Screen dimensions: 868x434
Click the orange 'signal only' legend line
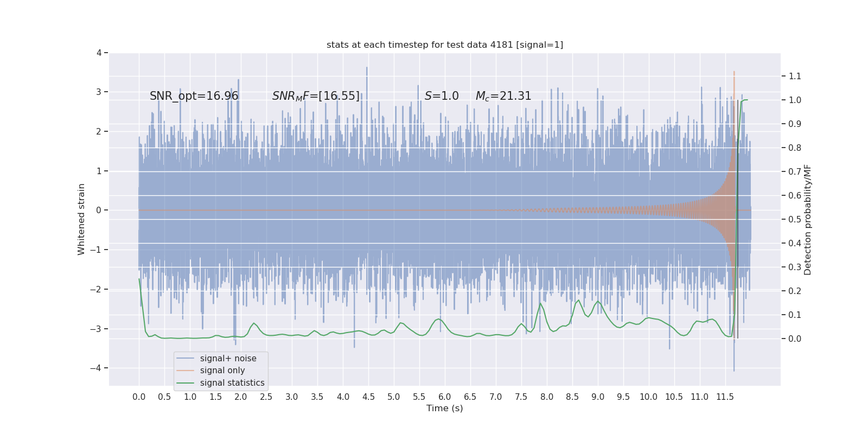(185, 371)
